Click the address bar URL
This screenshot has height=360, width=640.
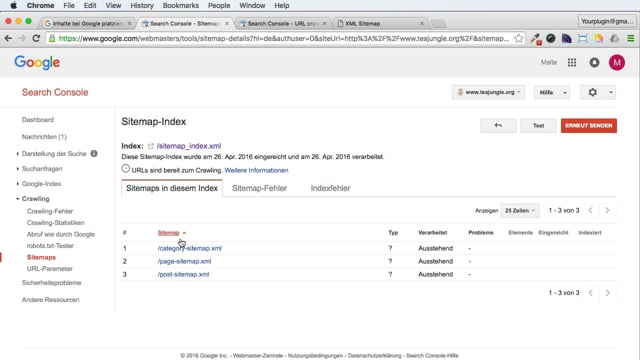[x=284, y=38]
